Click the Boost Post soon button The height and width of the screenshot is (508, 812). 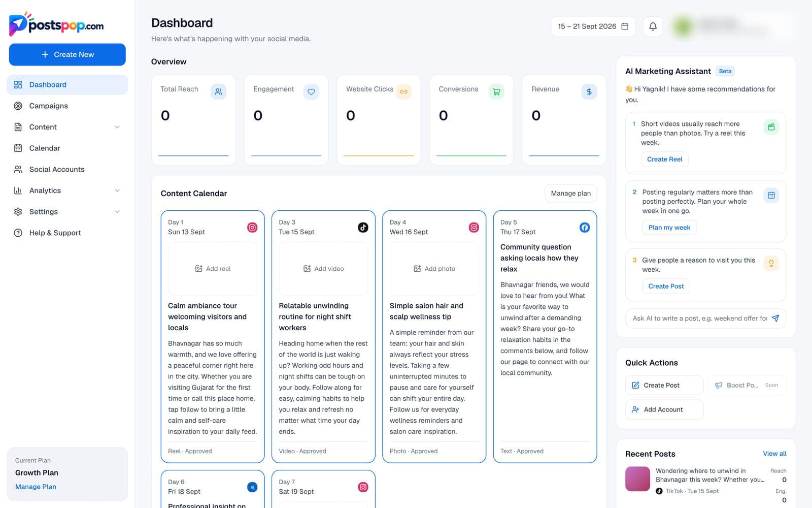click(747, 385)
